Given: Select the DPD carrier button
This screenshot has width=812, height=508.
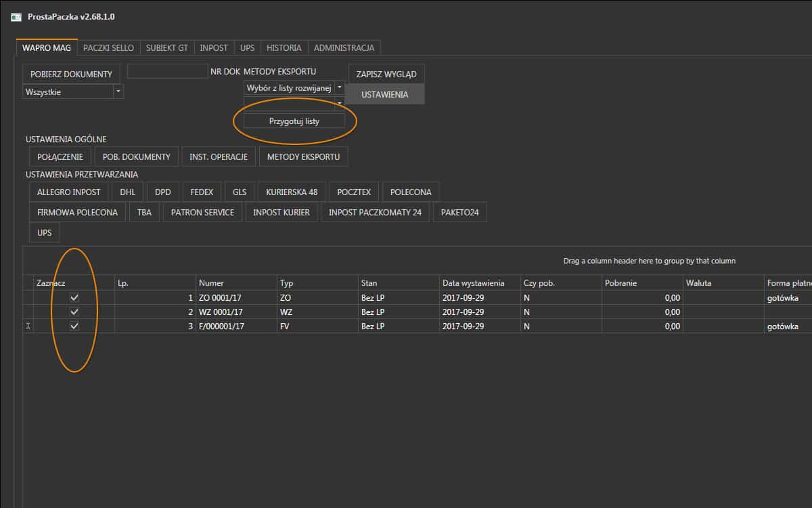Looking at the screenshot, I should (163, 192).
